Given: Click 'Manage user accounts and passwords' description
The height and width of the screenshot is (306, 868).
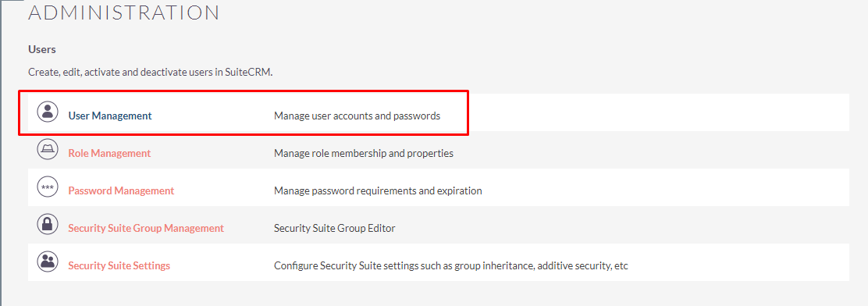Looking at the screenshot, I should tap(357, 116).
